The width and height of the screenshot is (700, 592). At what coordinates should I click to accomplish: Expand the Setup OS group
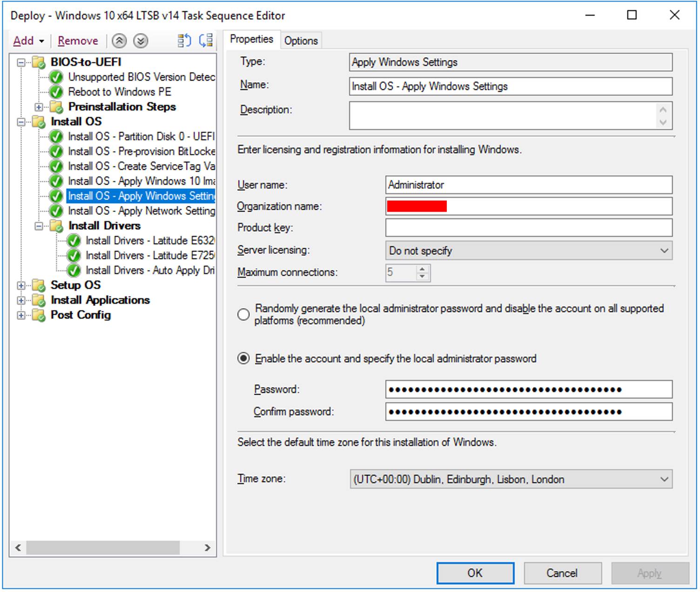21,285
